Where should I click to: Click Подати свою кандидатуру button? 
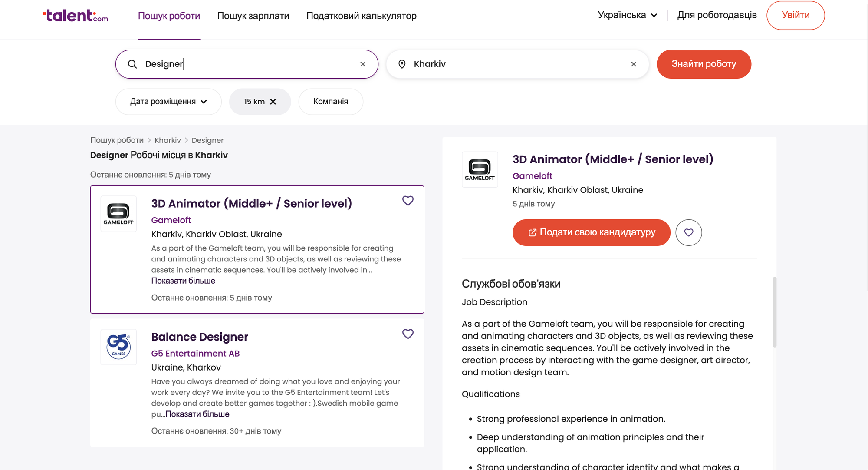pyautogui.click(x=591, y=232)
